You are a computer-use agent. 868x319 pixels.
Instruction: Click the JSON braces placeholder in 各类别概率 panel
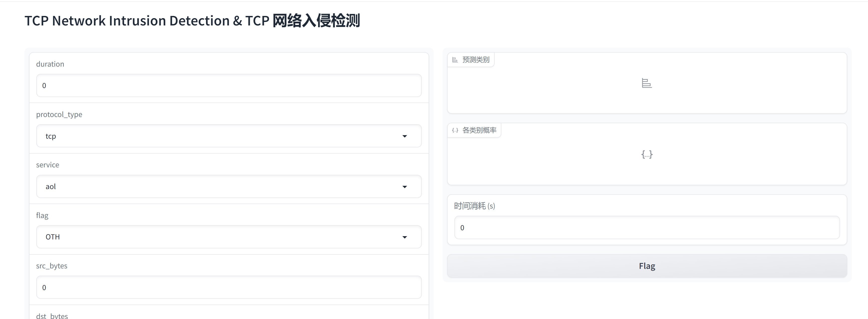pos(647,154)
